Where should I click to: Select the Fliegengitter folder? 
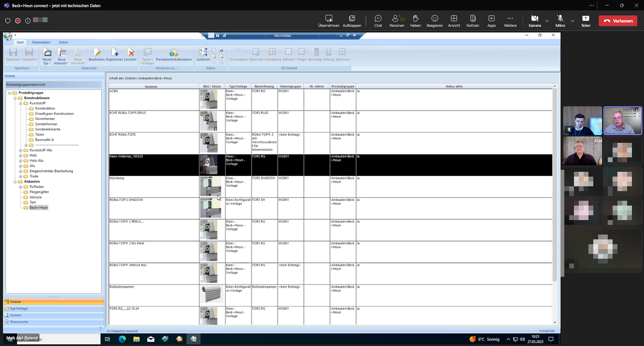[x=39, y=192]
